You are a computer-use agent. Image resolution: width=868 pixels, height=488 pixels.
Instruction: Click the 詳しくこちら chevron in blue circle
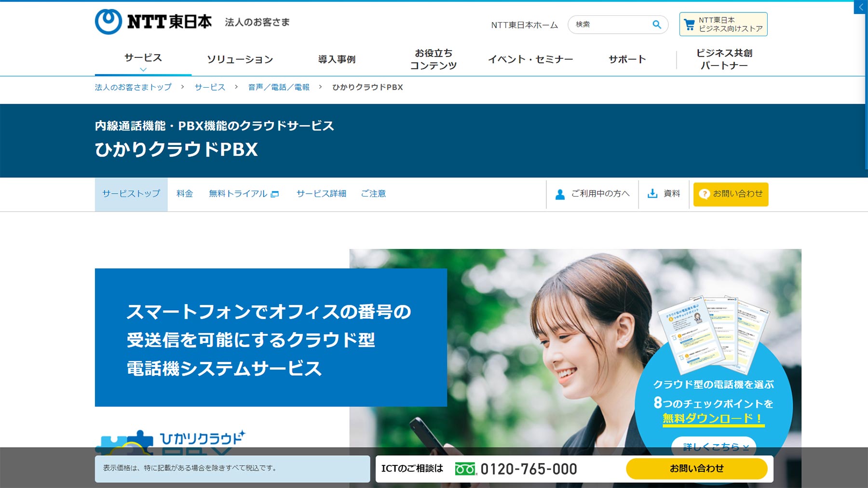click(x=746, y=448)
